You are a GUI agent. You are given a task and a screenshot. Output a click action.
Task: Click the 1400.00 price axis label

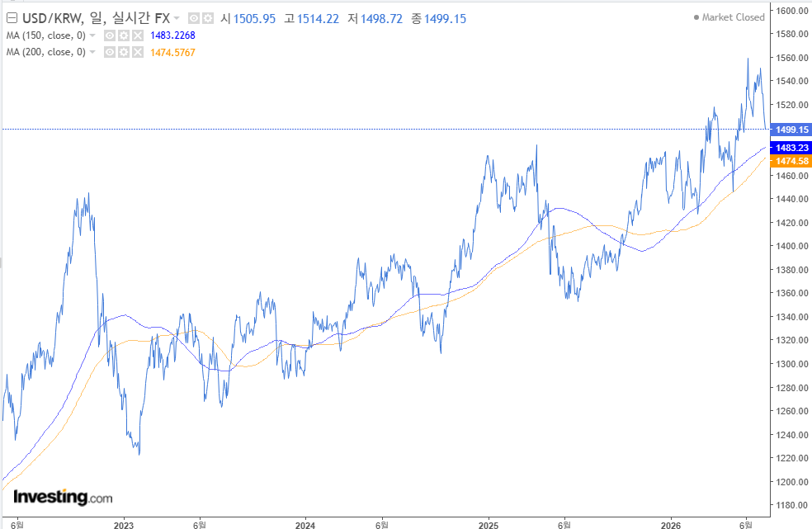point(792,246)
